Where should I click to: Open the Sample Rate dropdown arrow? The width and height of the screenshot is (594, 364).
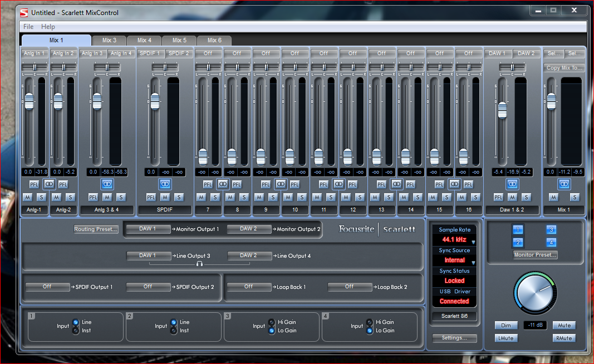(473, 242)
